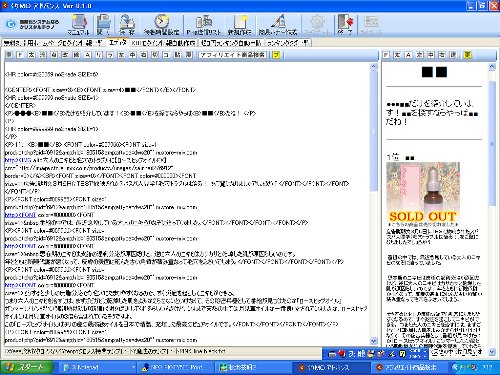Screen dimensions: 500x375
Task: Click preview pane scroll-down arrow
Action: pyautogui.click(x=492, y=352)
